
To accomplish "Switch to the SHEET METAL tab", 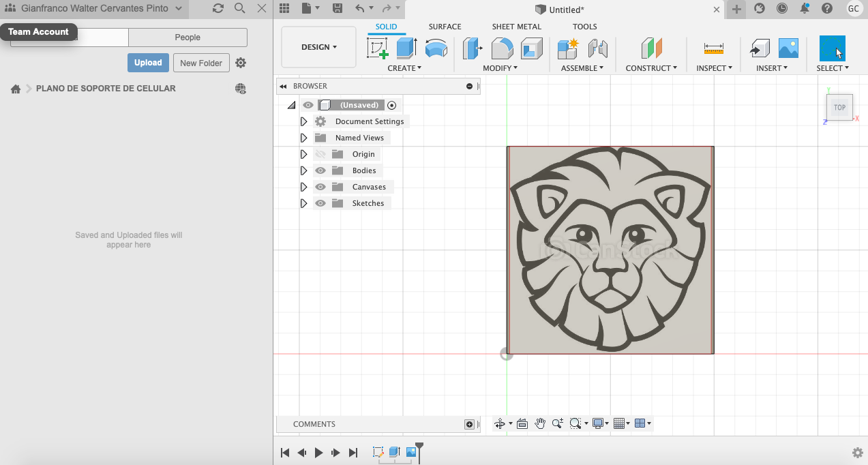I will (517, 27).
